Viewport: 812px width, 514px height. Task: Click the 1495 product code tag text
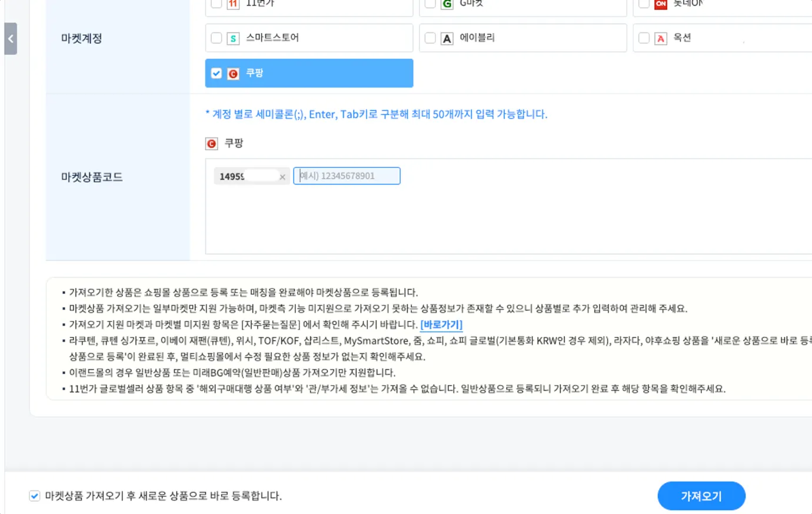[x=232, y=177]
